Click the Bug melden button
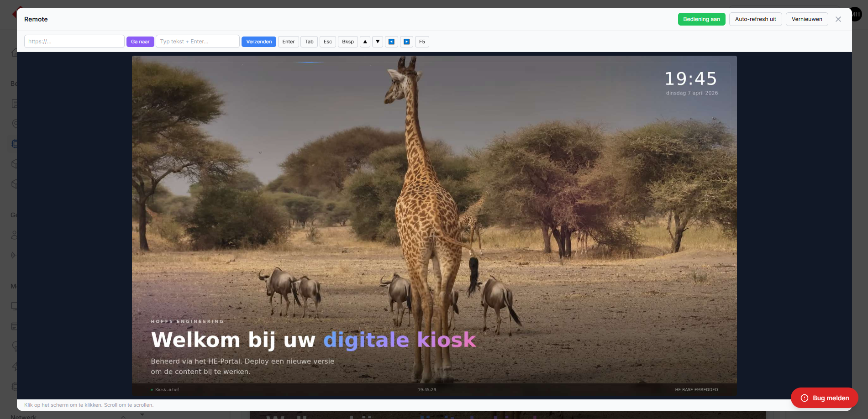Image resolution: width=868 pixels, height=419 pixels. [830, 398]
